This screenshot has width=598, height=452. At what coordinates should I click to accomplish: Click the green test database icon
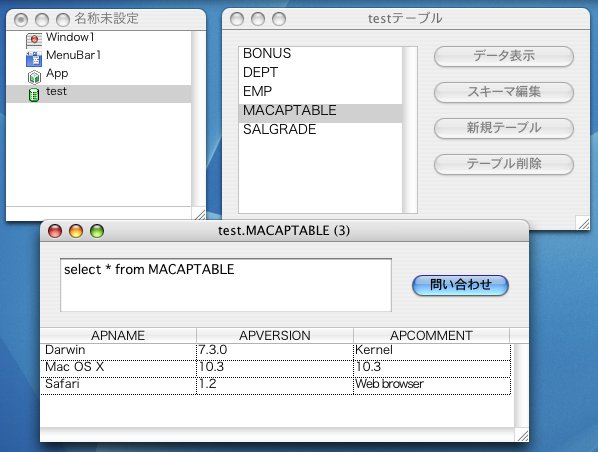click(x=34, y=95)
